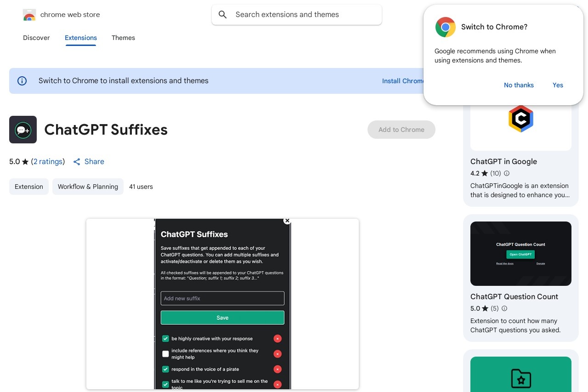This screenshot has height=392, width=588.
Task: Click the 'chrome web store' header text
Action: [70, 15]
